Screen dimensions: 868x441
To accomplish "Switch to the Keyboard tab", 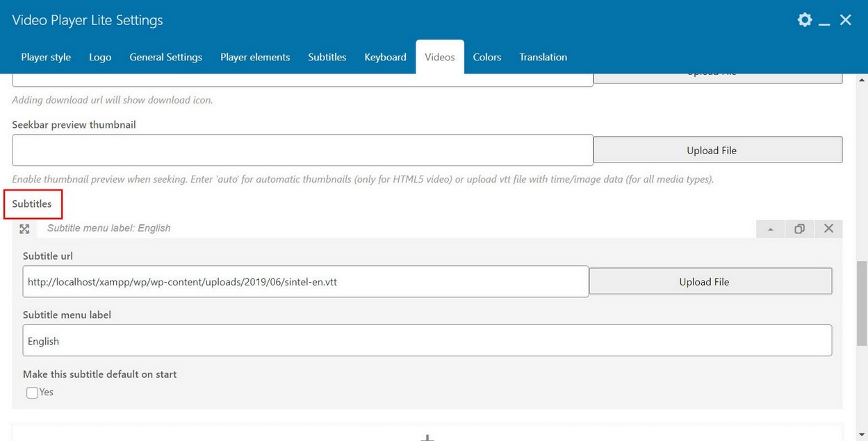I will coord(385,57).
